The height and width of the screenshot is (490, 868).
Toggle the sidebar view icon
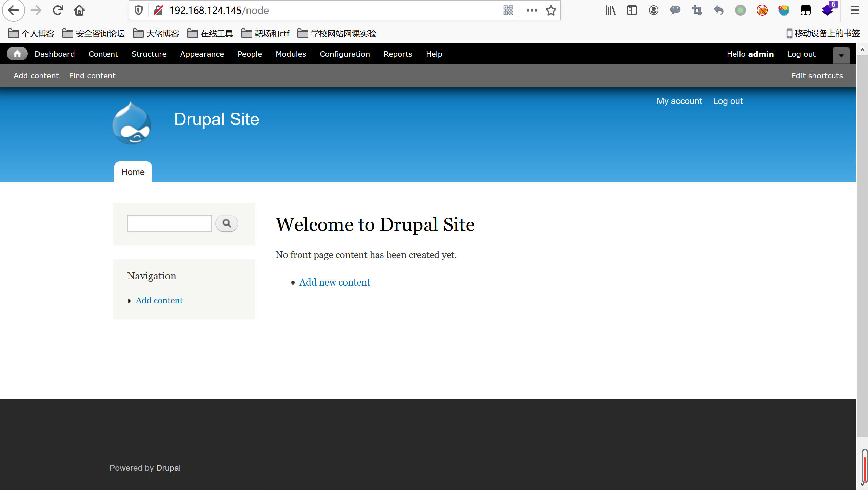pyautogui.click(x=632, y=11)
